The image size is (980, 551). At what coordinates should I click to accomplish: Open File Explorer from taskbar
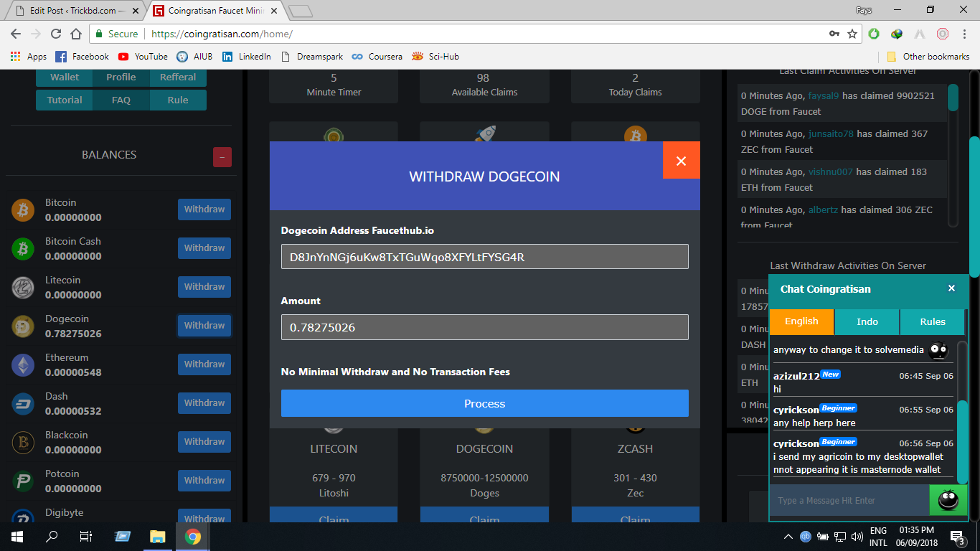pos(157,537)
